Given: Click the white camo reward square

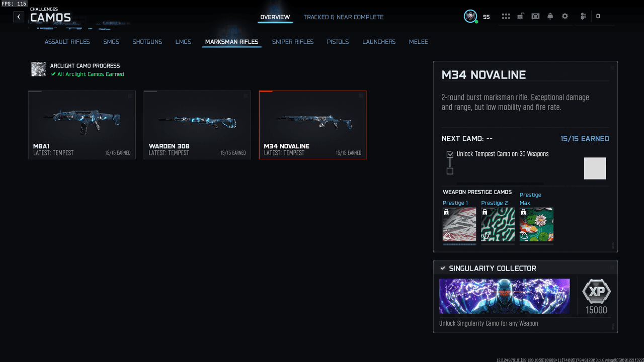Looking at the screenshot, I should [x=595, y=168].
